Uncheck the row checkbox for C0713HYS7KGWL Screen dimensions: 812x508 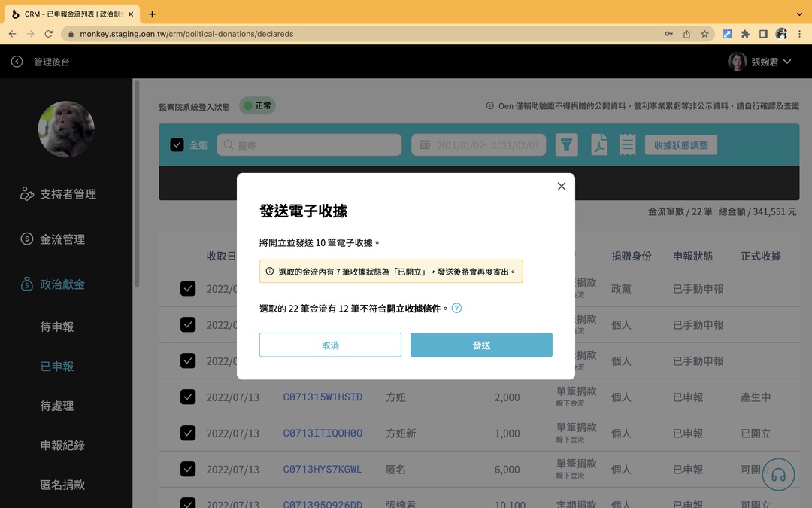click(x=188, y=469)
